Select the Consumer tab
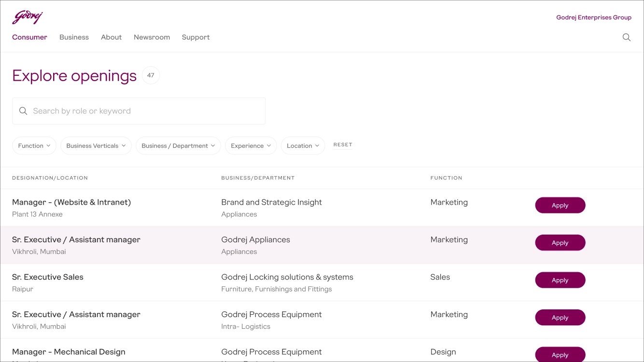This screenshot has height=362, width=644. tap(29, 37)
